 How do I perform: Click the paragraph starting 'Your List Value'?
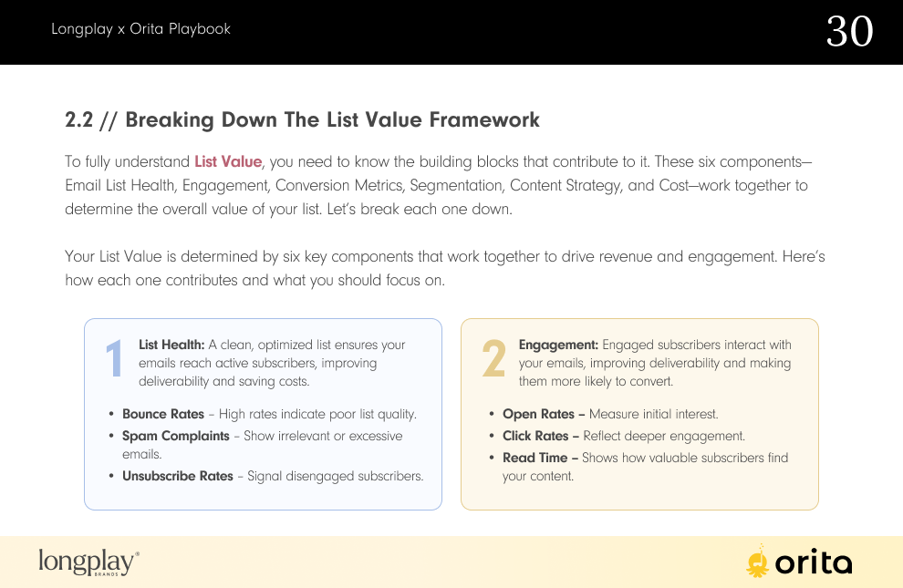(x=444, y=268)
